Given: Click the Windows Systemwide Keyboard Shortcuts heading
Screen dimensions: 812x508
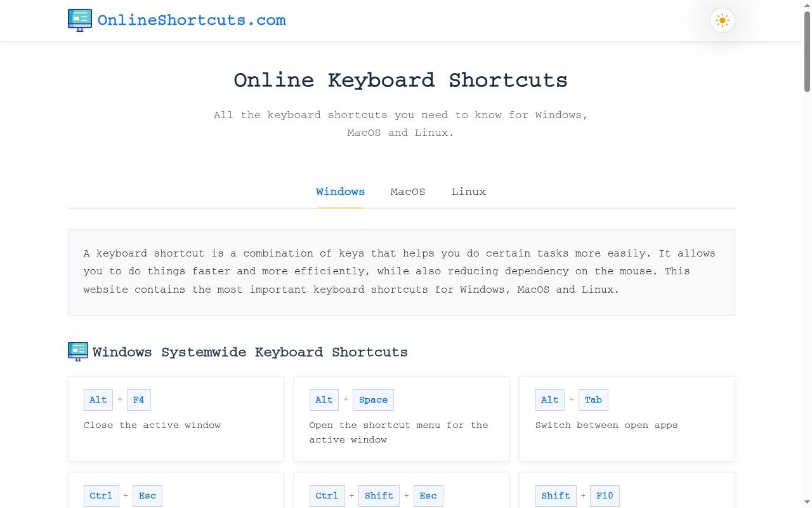Looking at the screenshot, I should click(250, 352).
